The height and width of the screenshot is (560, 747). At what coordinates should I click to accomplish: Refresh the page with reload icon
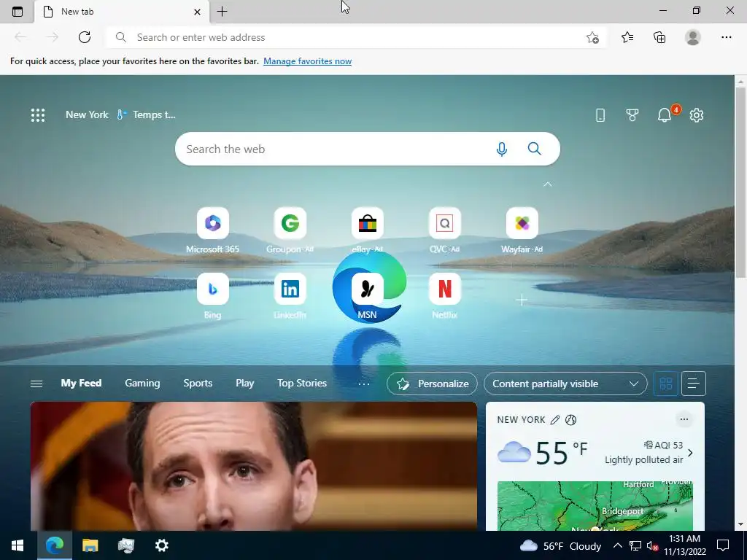pos(85,37)
